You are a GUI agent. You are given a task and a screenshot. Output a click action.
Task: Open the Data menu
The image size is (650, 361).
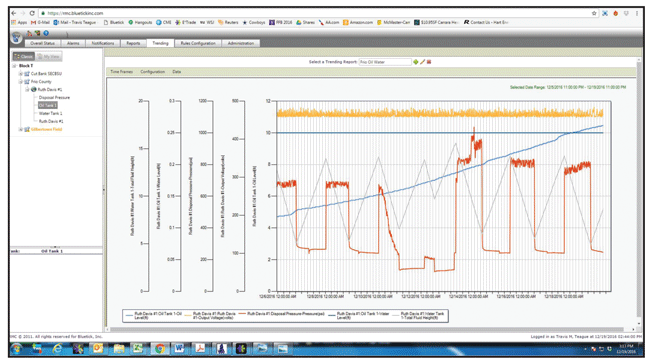coord(177,72)
